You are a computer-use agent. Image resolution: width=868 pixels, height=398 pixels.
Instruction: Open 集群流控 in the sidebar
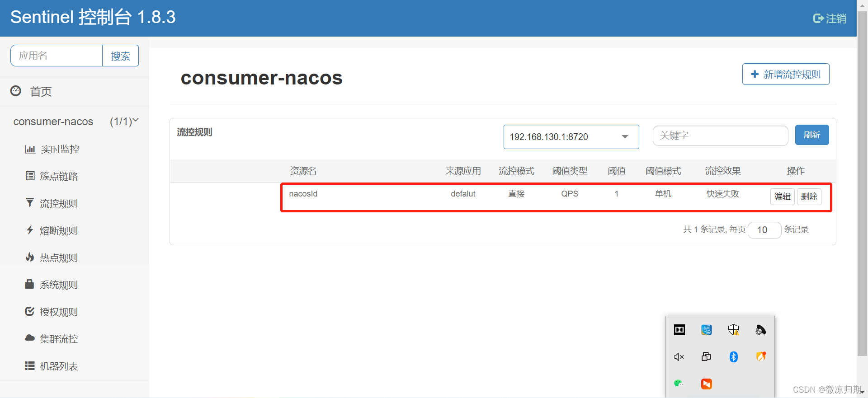tap(59, 339)
